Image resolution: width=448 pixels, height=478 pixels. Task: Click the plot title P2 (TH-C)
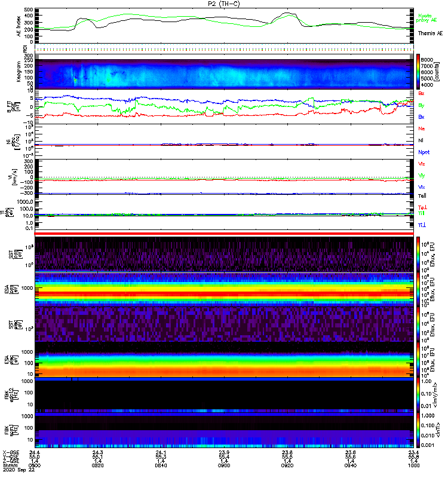[x=224, y=4]
